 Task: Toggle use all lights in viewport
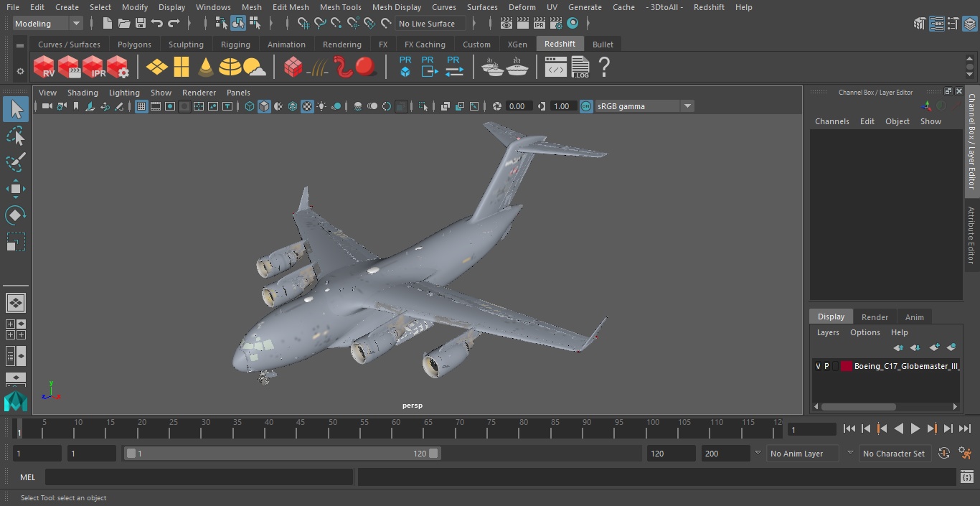(321, 106)
